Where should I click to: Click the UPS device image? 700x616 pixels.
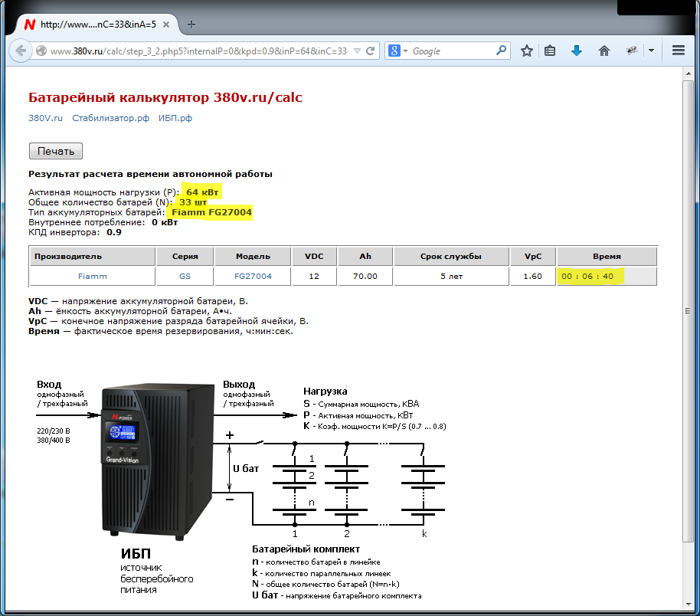coord(158,461)
